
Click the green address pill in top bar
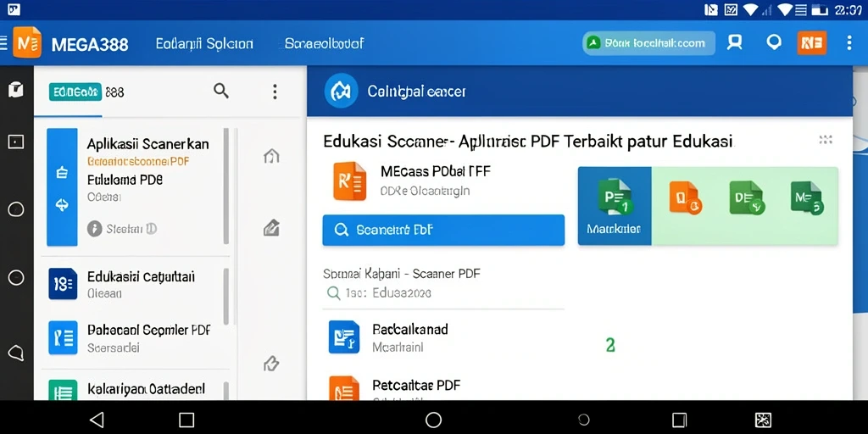tap(648, 42)
